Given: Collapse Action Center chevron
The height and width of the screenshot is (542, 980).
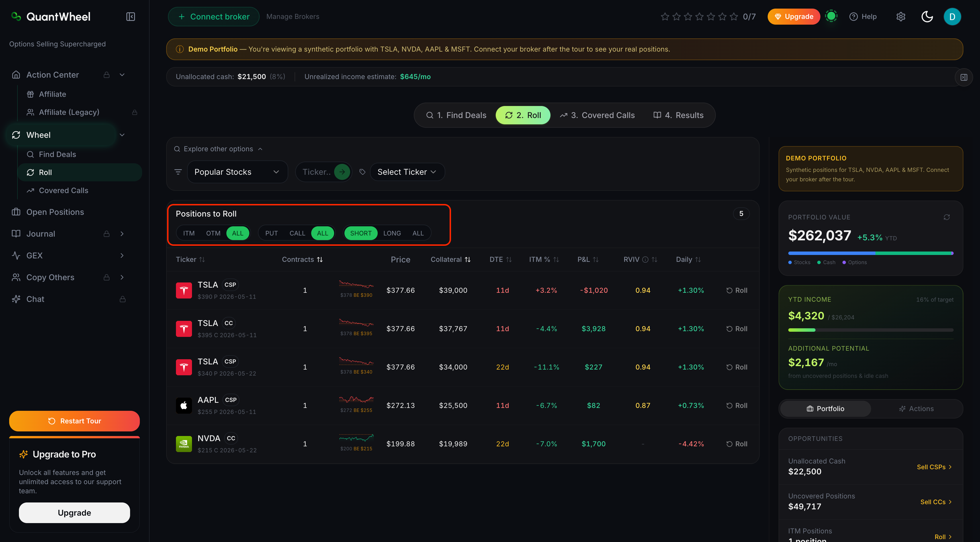Looking at the screenshot, I should tap(122, 75).
